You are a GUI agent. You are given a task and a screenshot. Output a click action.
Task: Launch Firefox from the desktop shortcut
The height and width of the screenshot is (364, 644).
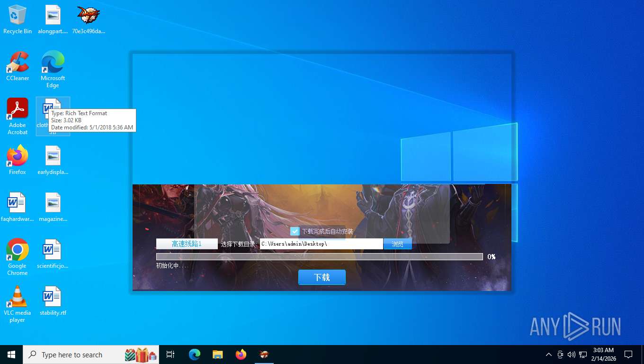coord(18,160)
